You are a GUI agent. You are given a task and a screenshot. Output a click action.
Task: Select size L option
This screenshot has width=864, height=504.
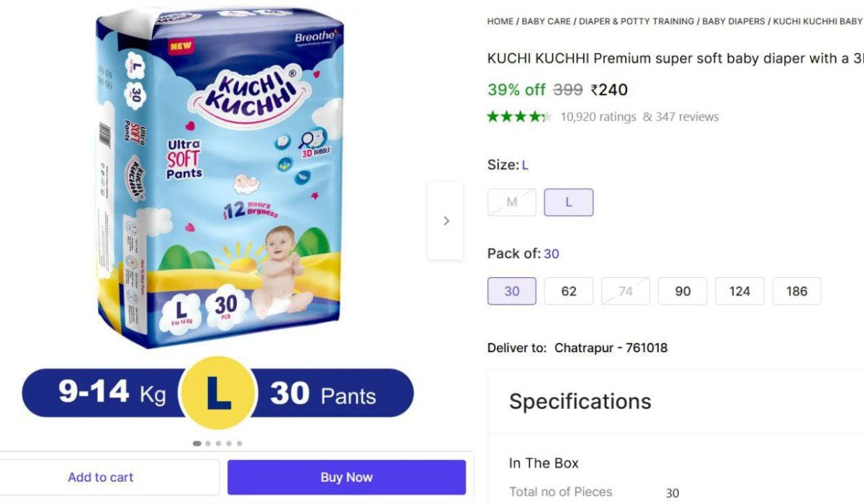tap(568, 202)
